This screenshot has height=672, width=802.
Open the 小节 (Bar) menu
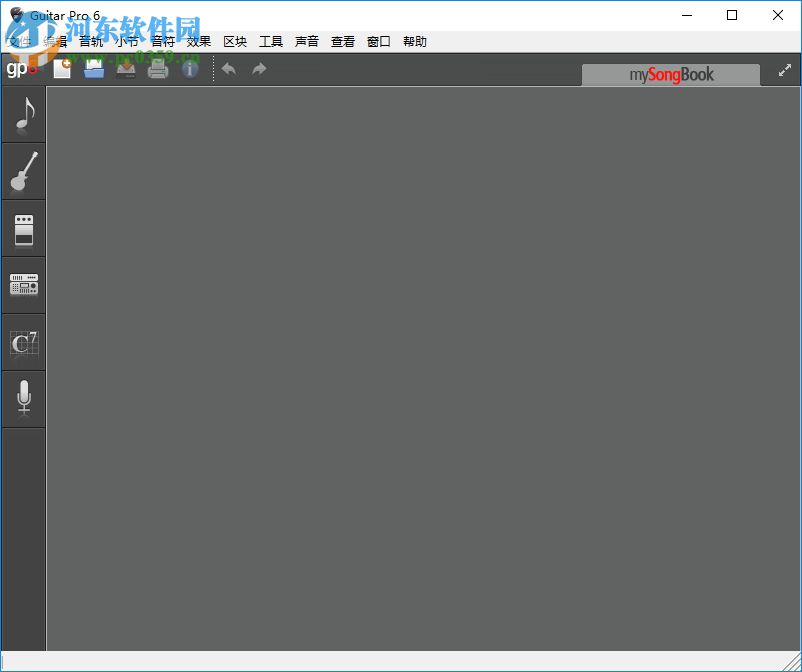127,41
